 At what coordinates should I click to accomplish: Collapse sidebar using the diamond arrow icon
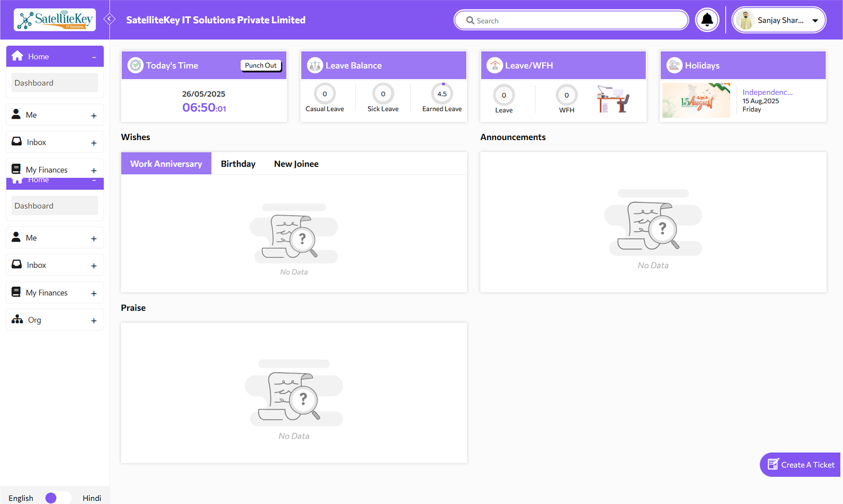click(x=110, y=19)
